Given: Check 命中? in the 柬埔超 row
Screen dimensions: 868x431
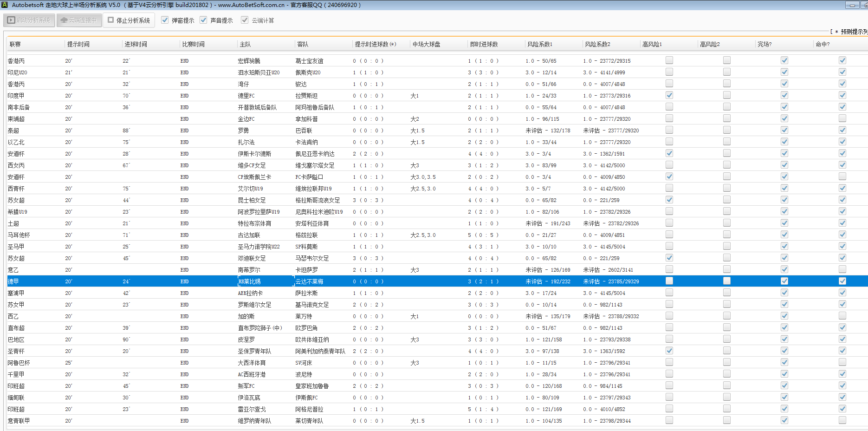Looking at the screenshot, I should click(842, 118).
